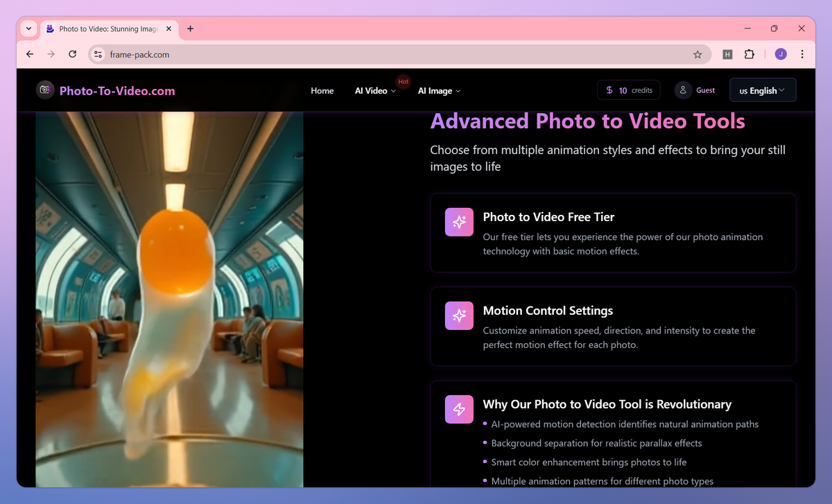The width and height of the screenshot is (832, 504).
Task: Open the English language selector
Action: click(763, 90)
